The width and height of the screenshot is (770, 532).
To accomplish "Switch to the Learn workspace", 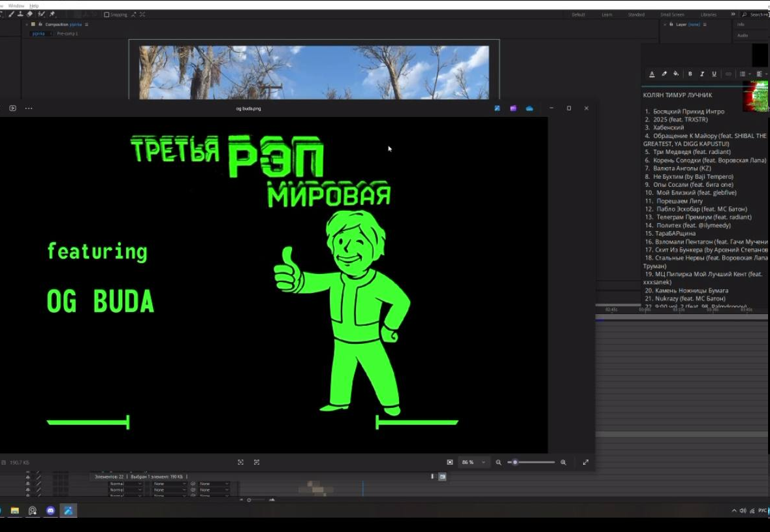I will click(607, 15).
